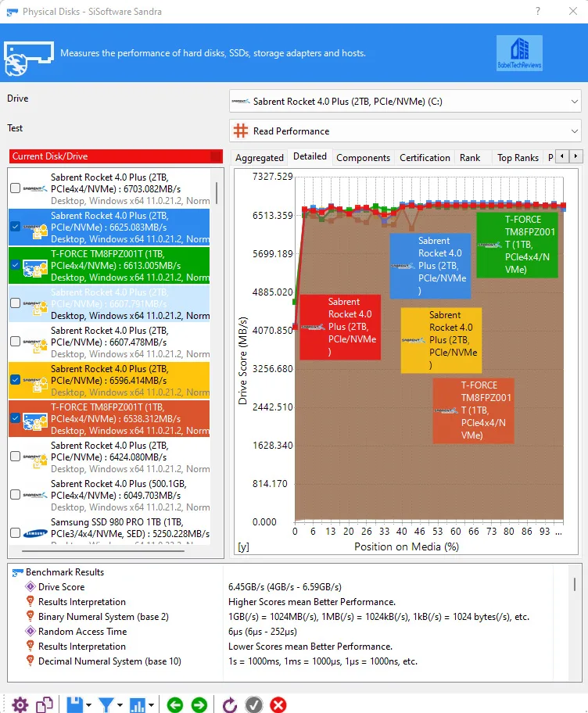The height and width of the screenshot is (713, 588).
Task: Click the results panel vertical scrollbar
Action: [x=575, y=584]
